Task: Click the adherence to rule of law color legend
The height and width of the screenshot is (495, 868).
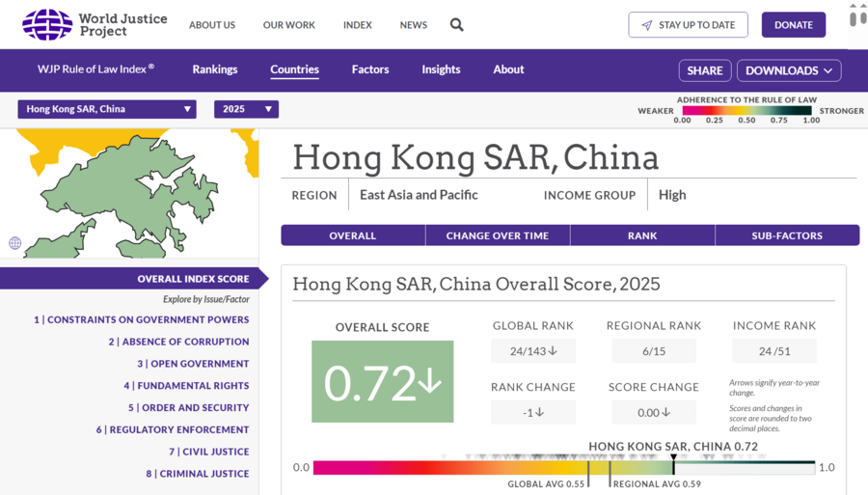Action: pyautogui.click(x=746, y=110)
